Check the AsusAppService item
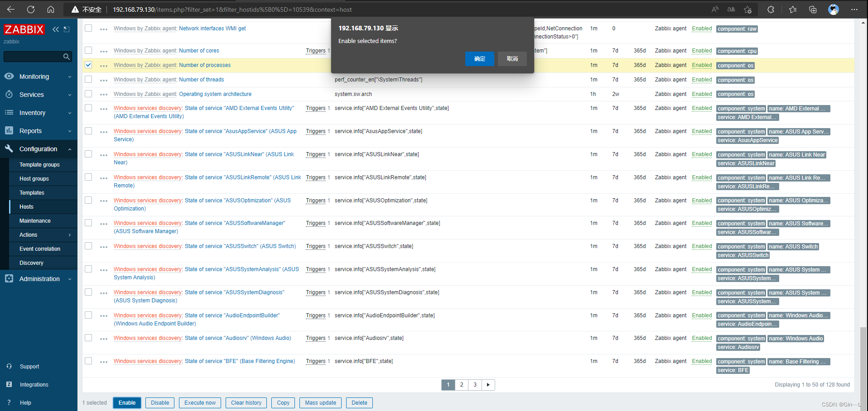 pos(88,131)
